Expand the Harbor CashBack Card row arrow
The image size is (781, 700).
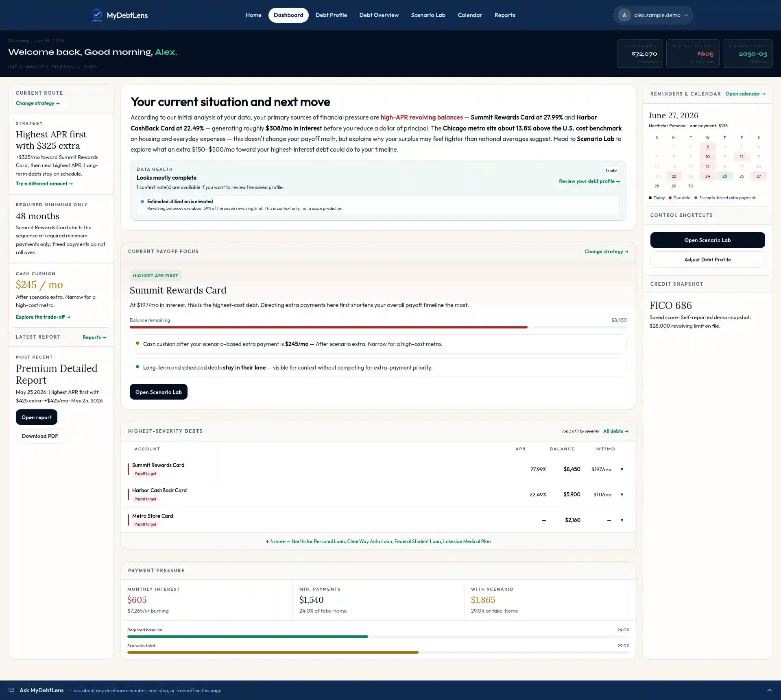622,494
